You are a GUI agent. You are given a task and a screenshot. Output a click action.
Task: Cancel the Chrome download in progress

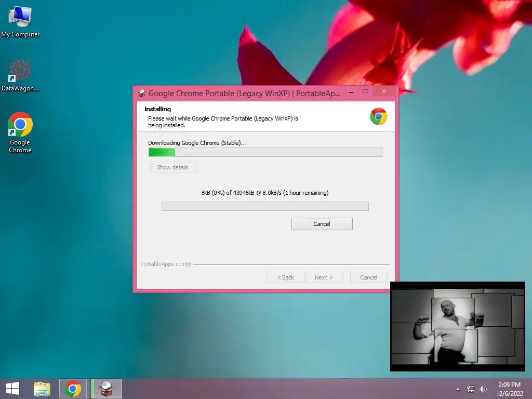point(322,224)
